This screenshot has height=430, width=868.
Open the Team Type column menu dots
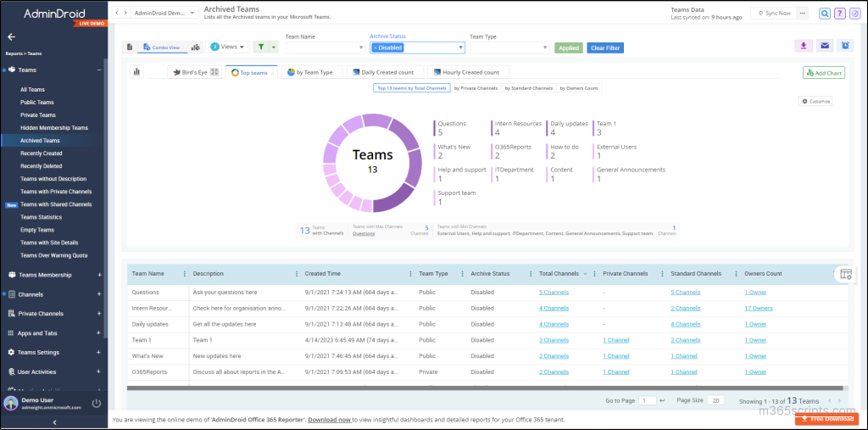point(463,274)
